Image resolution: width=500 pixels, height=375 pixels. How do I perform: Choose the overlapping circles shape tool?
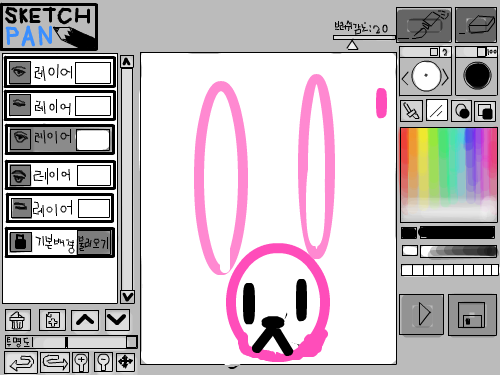pyautogui.click(x=461, y=111)
